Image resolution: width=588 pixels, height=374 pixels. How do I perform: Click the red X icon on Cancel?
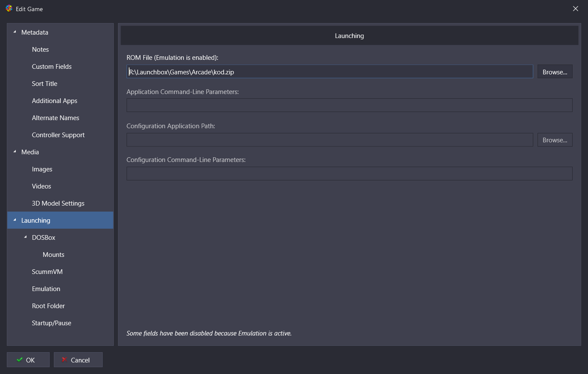tap(64, 359)
